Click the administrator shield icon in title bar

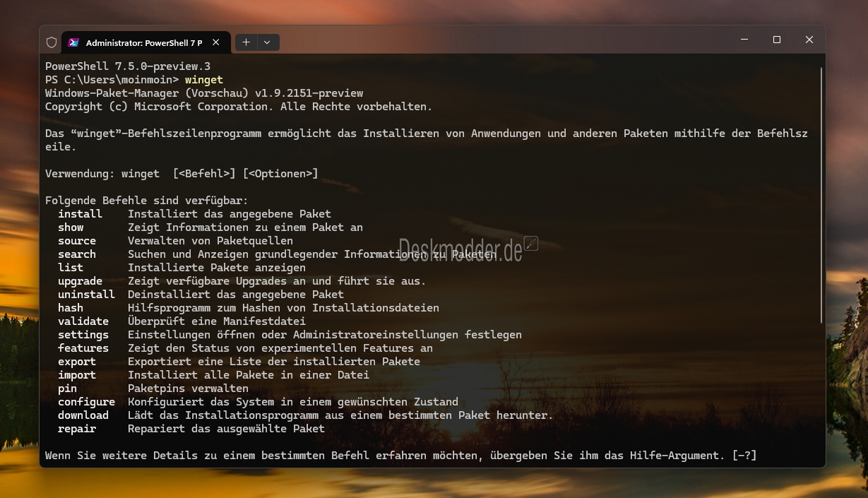(x=52, y=42)
